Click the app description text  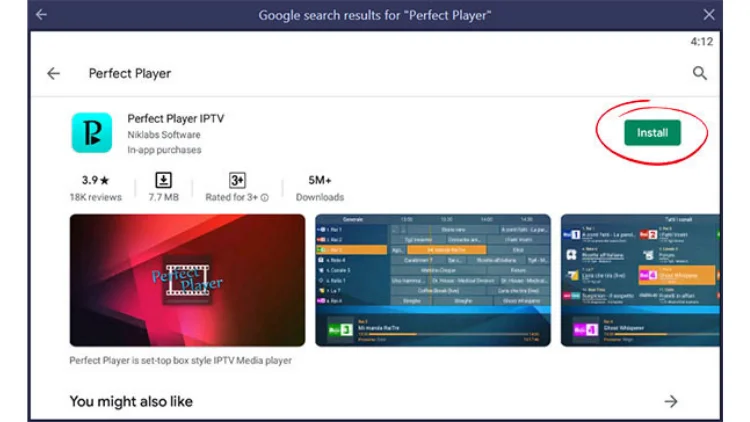pyautogui.click(x=180, y=360)
